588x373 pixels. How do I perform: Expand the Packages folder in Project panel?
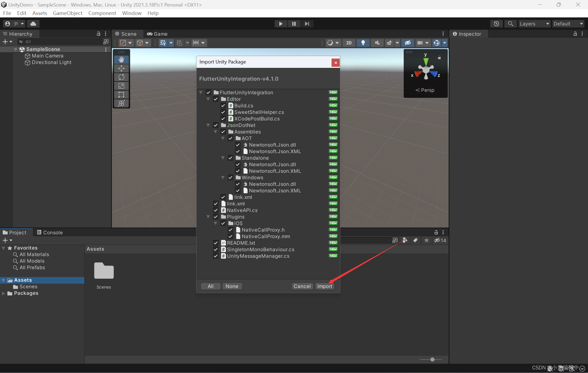4,293
